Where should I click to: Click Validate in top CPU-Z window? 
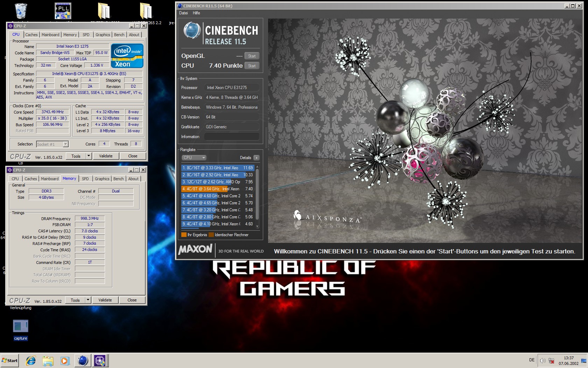click(106, 156)
